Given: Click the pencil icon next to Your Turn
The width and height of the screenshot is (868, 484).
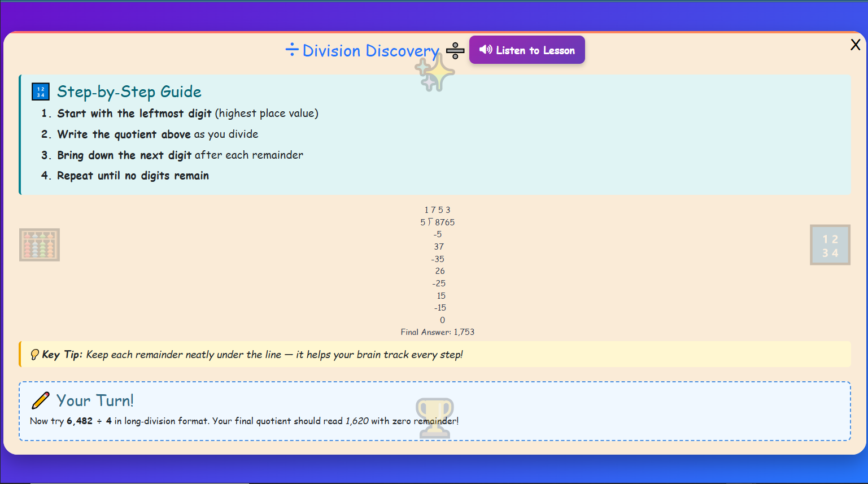Looking at the screenshot, I should [x=40, y=400].
